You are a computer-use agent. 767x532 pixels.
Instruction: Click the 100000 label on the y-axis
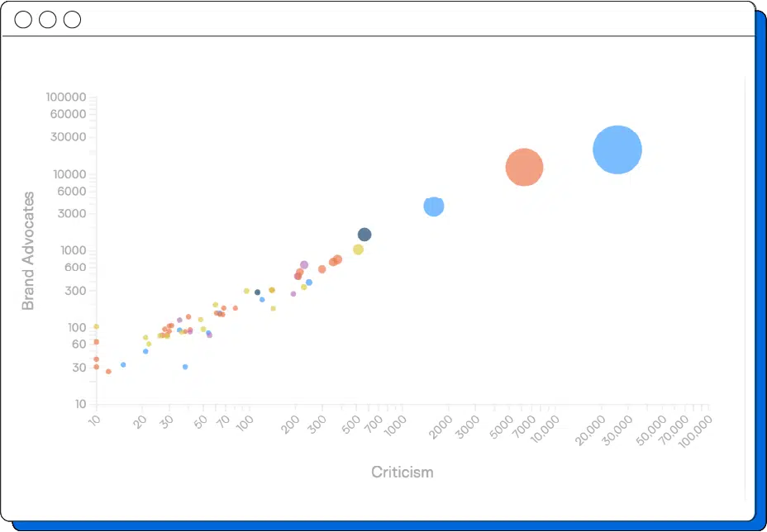pos(67,97)
